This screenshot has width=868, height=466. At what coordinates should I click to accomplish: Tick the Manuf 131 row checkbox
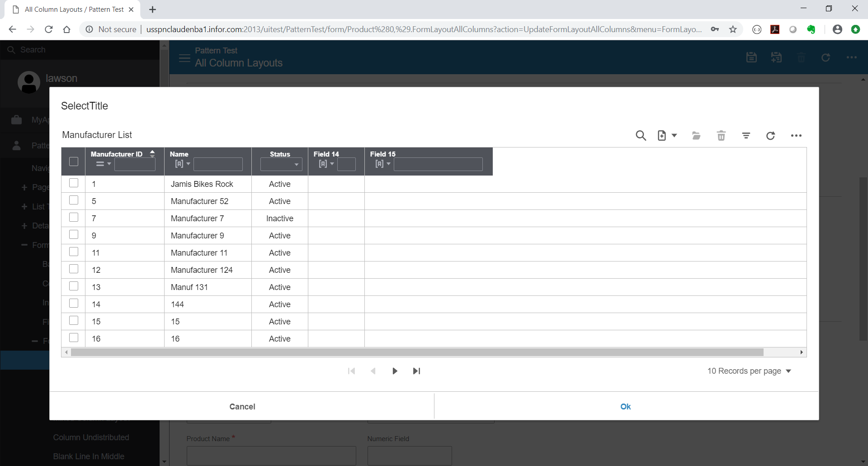point(74,286)
